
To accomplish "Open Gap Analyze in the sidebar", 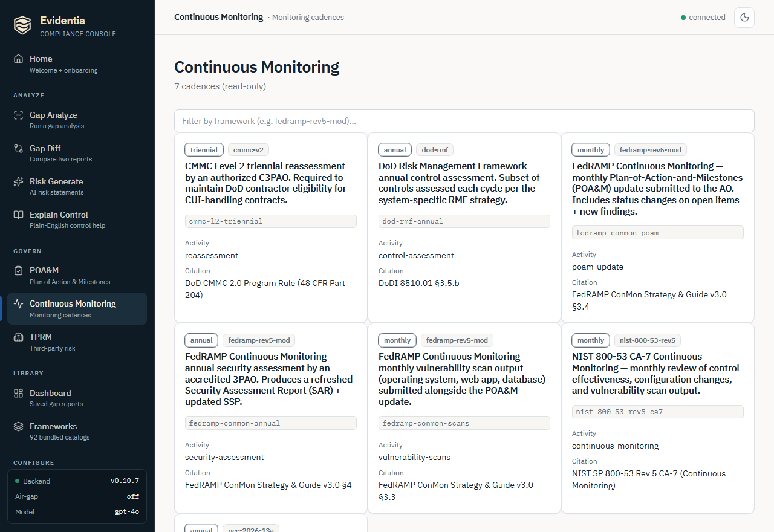I will (x=77, y=120).
